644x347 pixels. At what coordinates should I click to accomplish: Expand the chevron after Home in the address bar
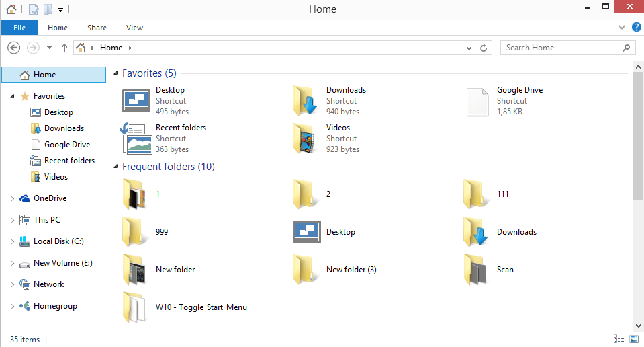point(130,48)
